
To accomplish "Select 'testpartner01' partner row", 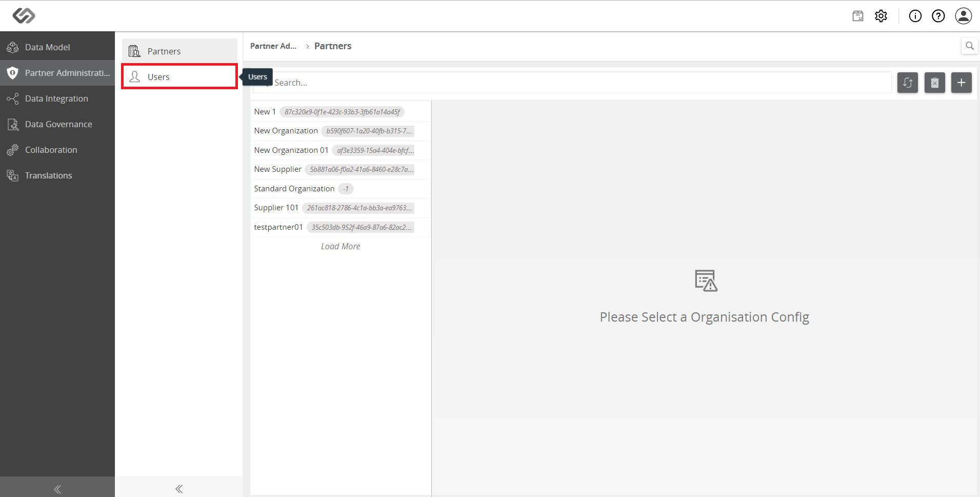I will pos(341,227).
